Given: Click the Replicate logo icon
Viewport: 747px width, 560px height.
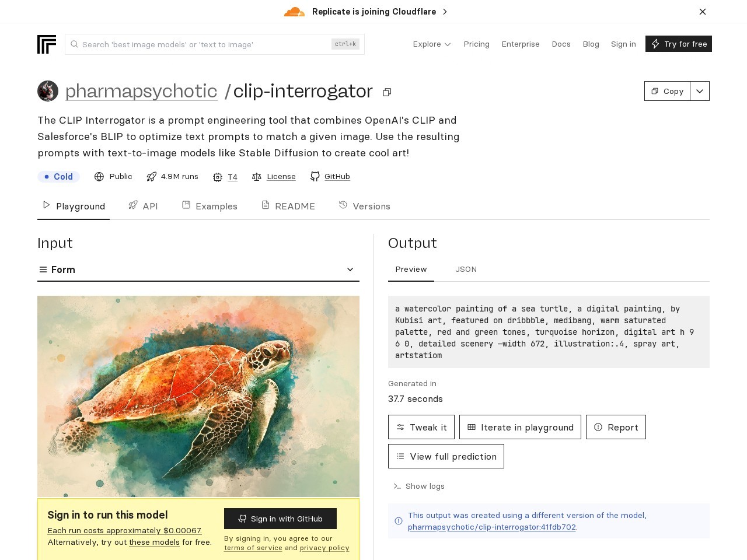Looking at the screenshot, I should (x=47, y=44).
